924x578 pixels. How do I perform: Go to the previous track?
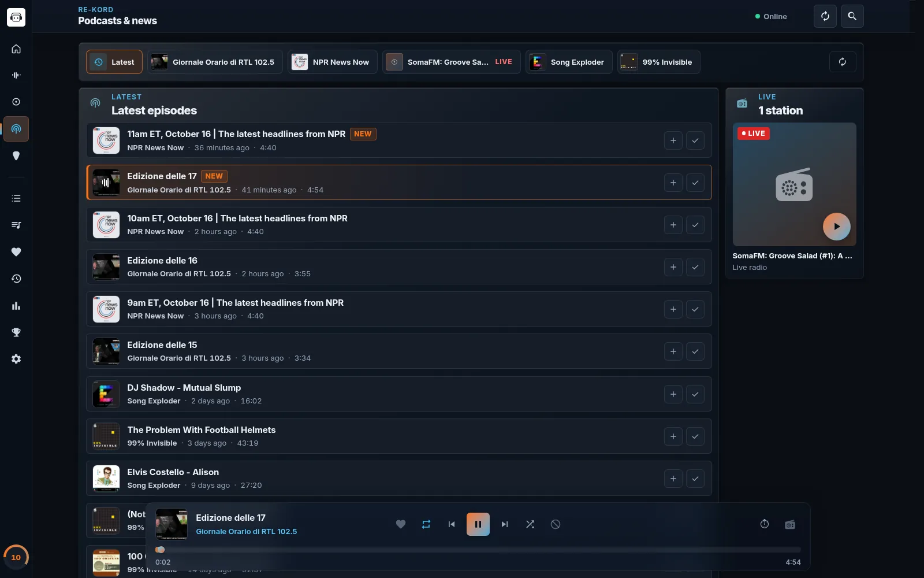(452, 524)
